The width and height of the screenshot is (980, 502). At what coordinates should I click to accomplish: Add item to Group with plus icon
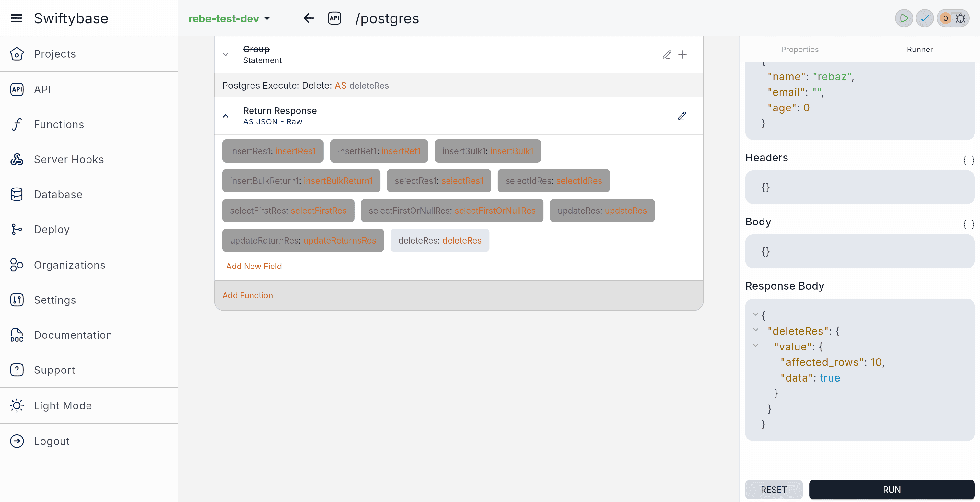click(x=682, y=54)
